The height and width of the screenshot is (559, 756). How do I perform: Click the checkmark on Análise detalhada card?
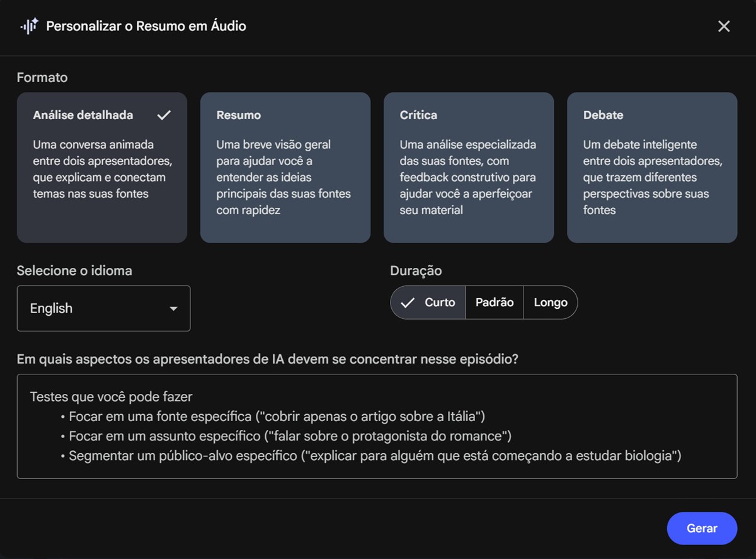(x=164, y=115)
